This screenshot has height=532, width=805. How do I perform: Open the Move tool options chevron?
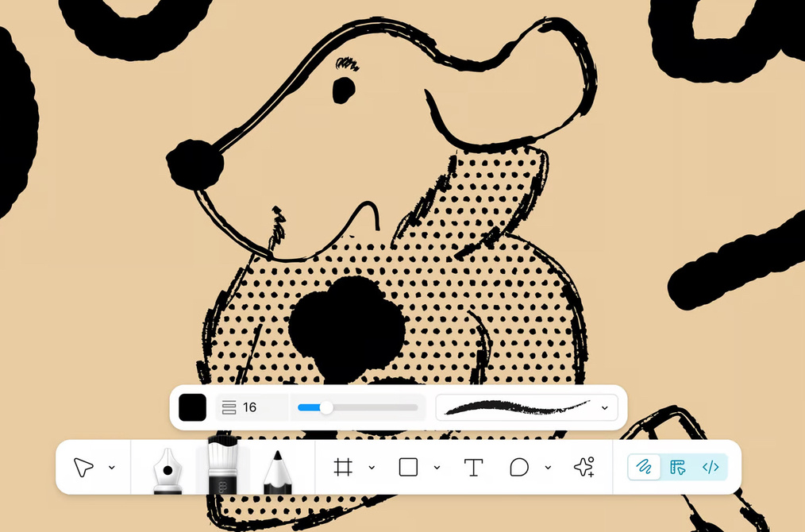point(111,468)
